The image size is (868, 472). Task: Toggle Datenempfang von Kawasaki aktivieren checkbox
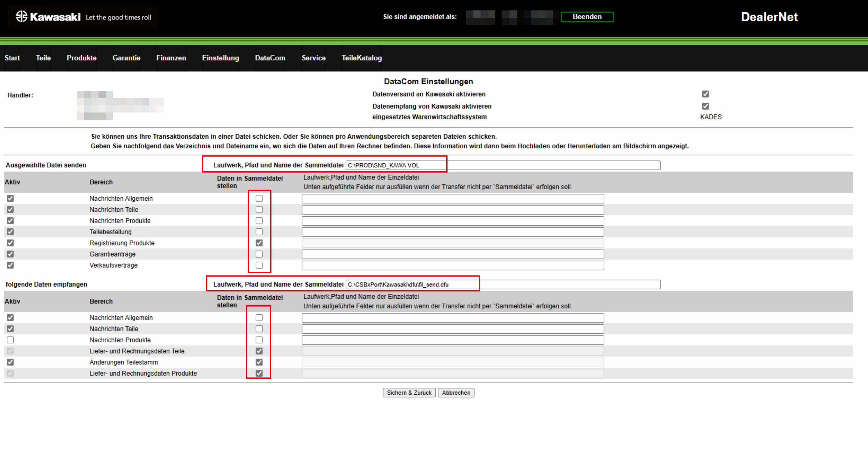click(x=705, y=106)
